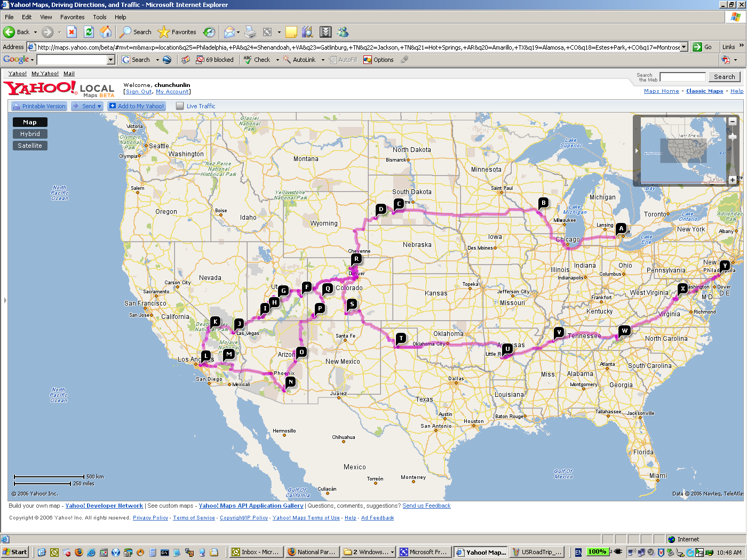The image size is (747, 560).
Task: Click the Google Earth globe toolbar icon
Action: 167,60
